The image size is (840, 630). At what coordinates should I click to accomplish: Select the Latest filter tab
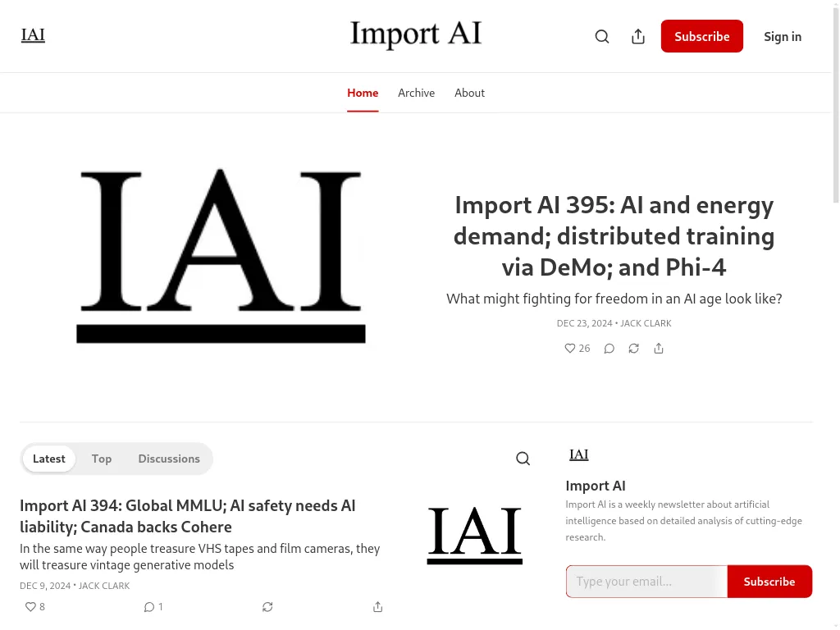(48, 459)
